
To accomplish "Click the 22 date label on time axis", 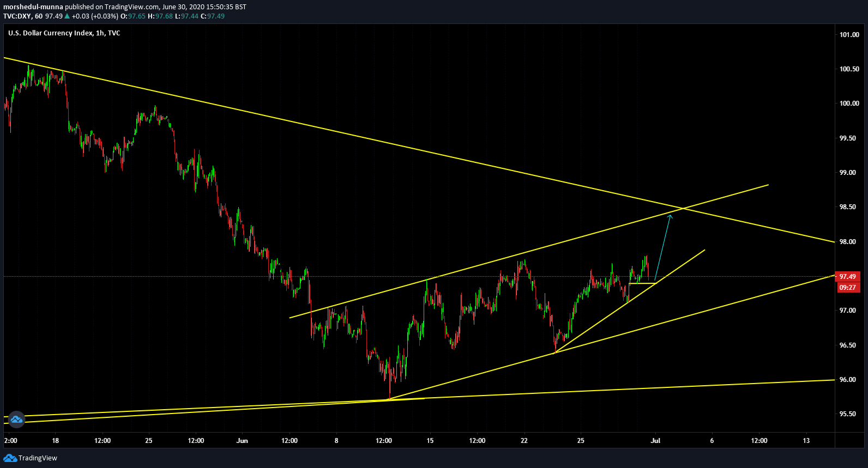I will (524, 441).
